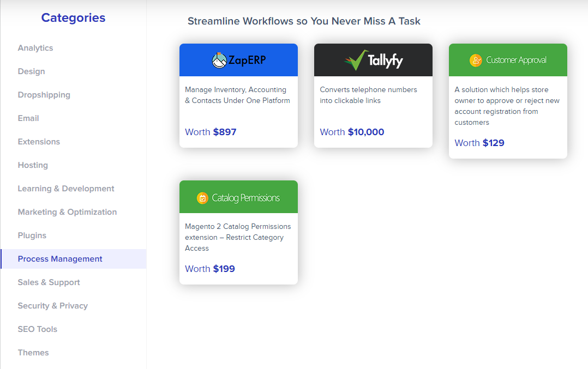588x369 pixels.
Task: Select the Themes category
Action: (33, 353)
